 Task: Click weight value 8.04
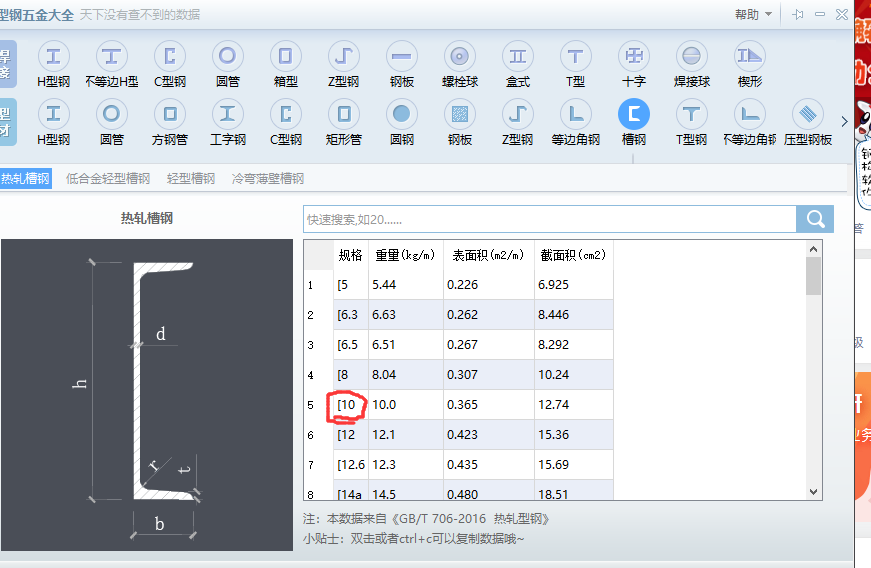(406, 375)
